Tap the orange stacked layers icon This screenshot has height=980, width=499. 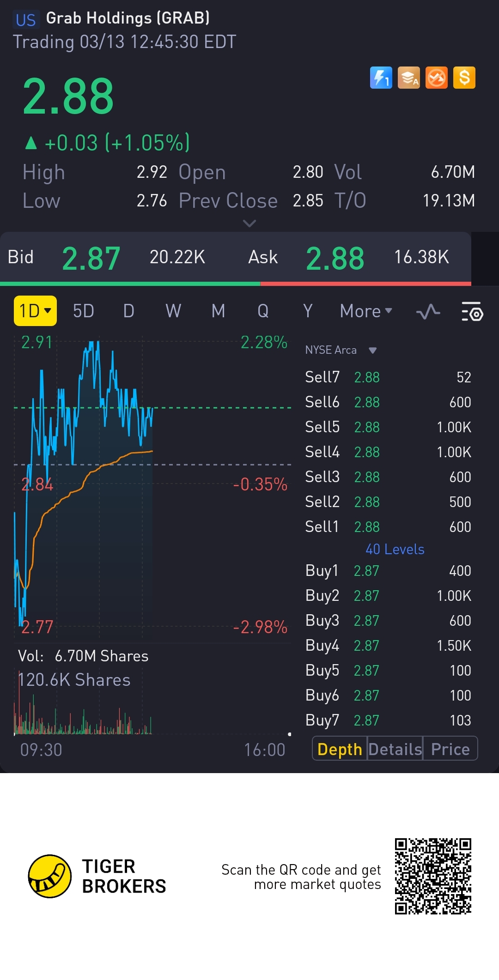pyautogui.click(x=409, y=78)
